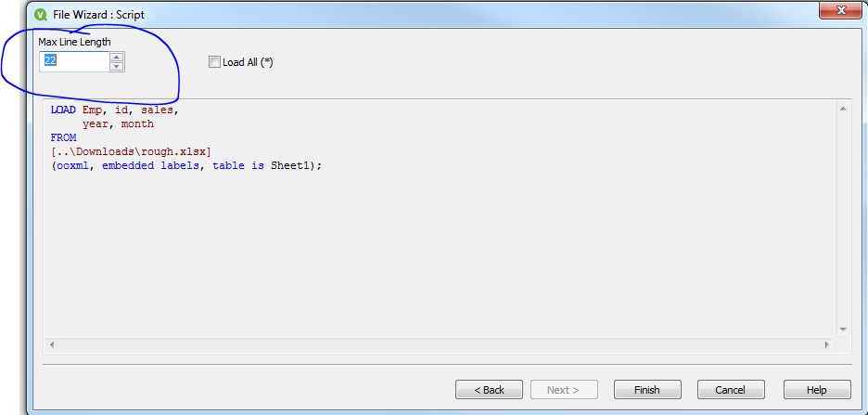Click the LOAD keyword in the script
This screenshot has height=415, width=868.
(63, 110)
